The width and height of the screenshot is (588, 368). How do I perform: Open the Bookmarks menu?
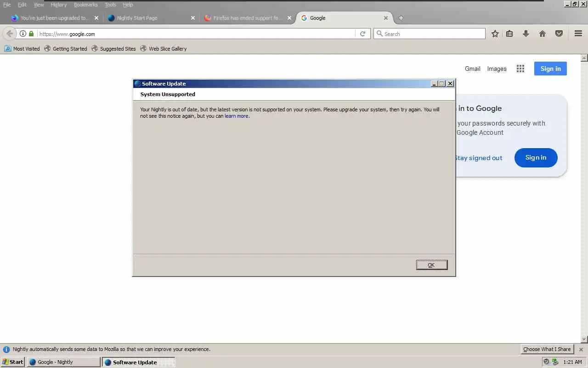[85, 5]
